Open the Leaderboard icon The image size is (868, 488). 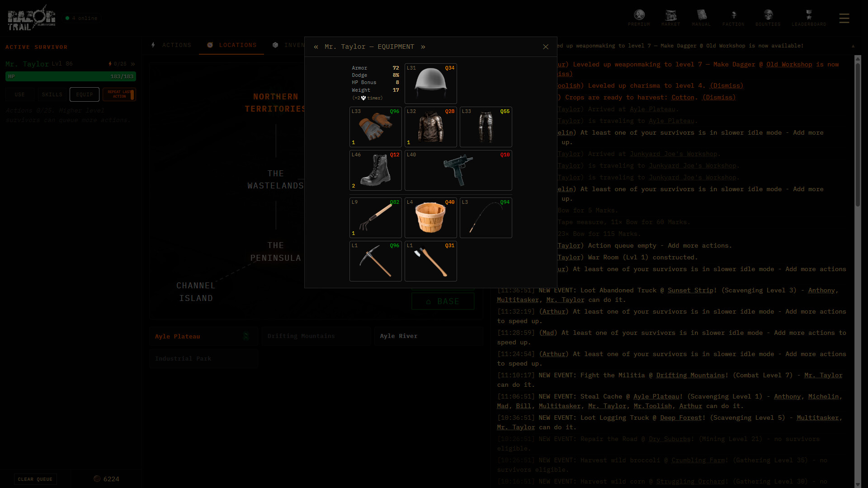point(809,18)
